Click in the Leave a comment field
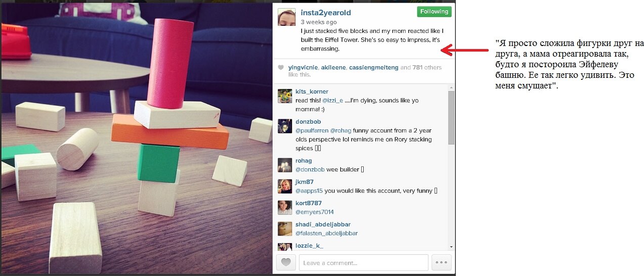This screenshot has width=644, height=276. tap(363, 262)
